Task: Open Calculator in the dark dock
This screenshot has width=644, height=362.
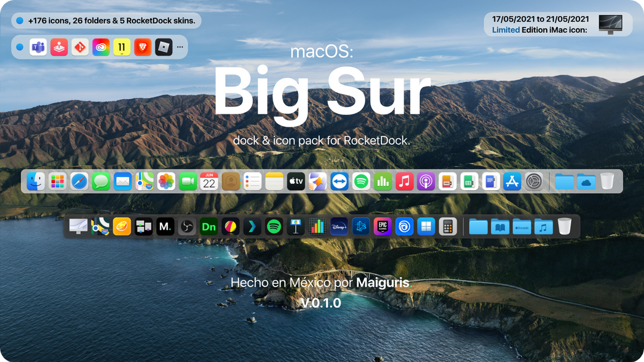Action: click(x=448, y=226)
